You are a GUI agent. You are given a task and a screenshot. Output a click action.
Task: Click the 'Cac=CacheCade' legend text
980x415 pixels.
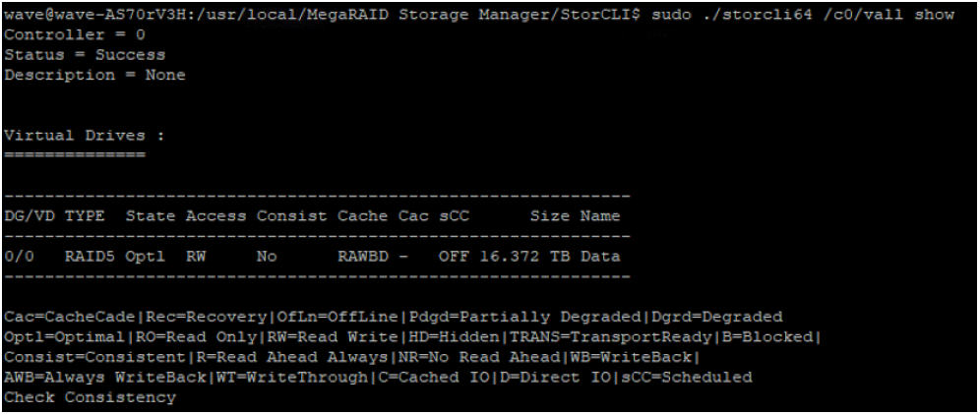point(70,317)
